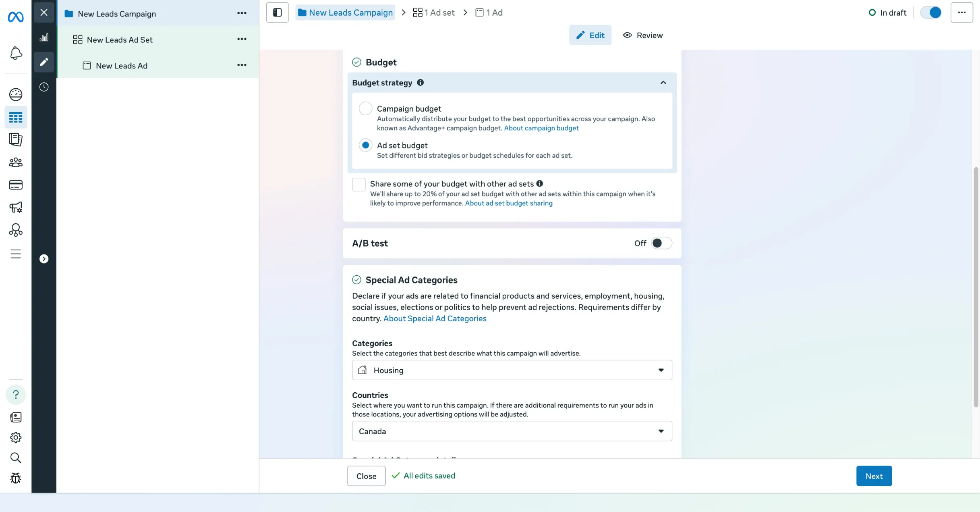
Task: Open the clock history icon
Action: point(44,87)
